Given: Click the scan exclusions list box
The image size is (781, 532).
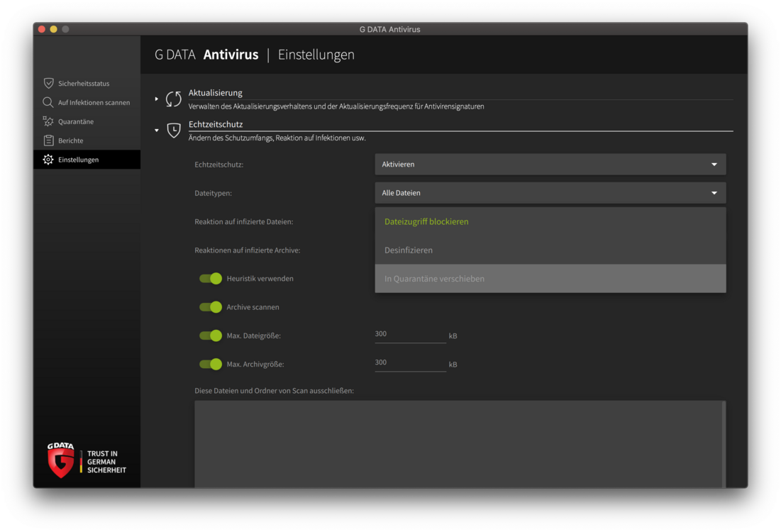Looking at the screenshot, I should point(458,444).
